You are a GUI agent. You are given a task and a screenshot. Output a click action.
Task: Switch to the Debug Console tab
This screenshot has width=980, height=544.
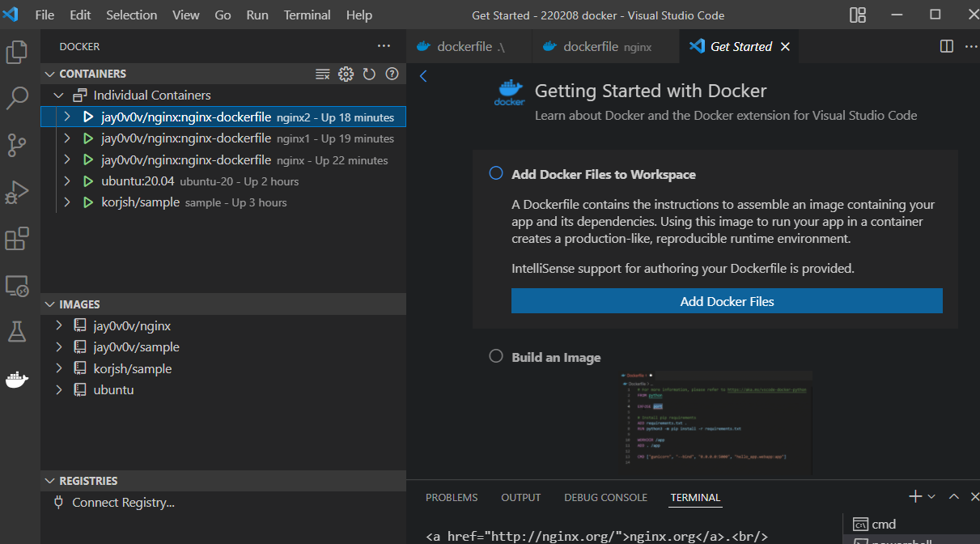click(x=605, y=498)
